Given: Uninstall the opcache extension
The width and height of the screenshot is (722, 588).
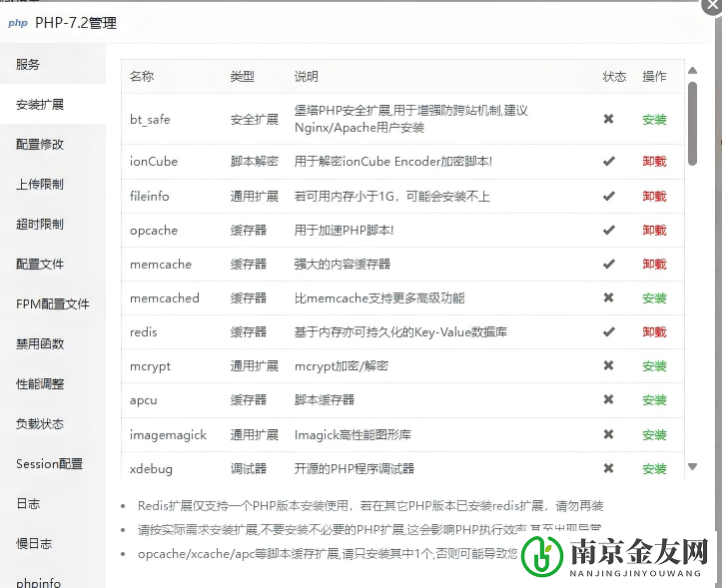Looking at the screenshot, I should (654, 231).
